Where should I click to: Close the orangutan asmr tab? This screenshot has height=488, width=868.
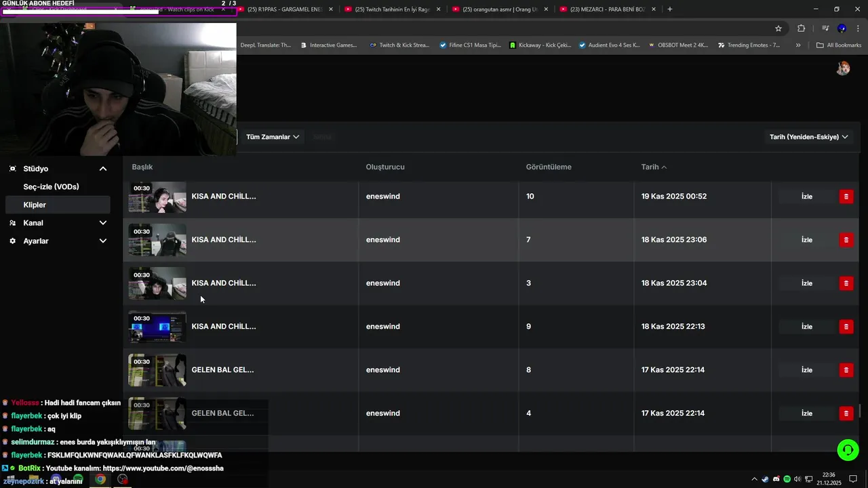(546, 9)
